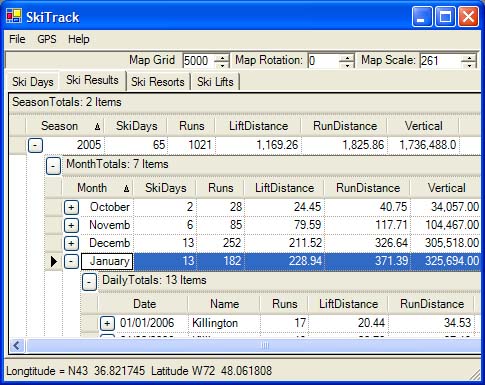Sort by the Date column header
The height and width of the screenshot is (385, 485).
144,304
